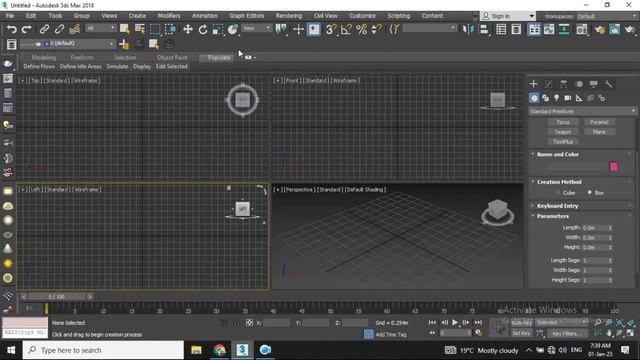640x360 pixels.
Task: Click the Zoom Extents All icon
Action: click(x=631, y=322)
